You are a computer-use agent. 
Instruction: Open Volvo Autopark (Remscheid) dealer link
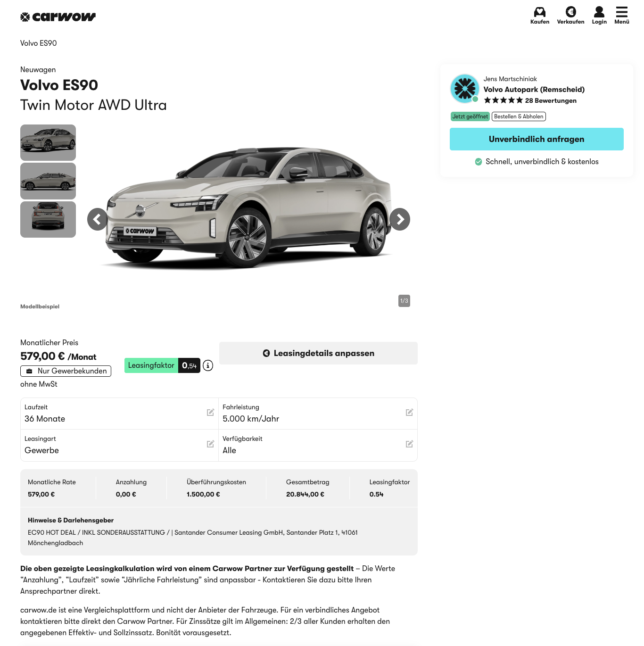tap(534, 90)
